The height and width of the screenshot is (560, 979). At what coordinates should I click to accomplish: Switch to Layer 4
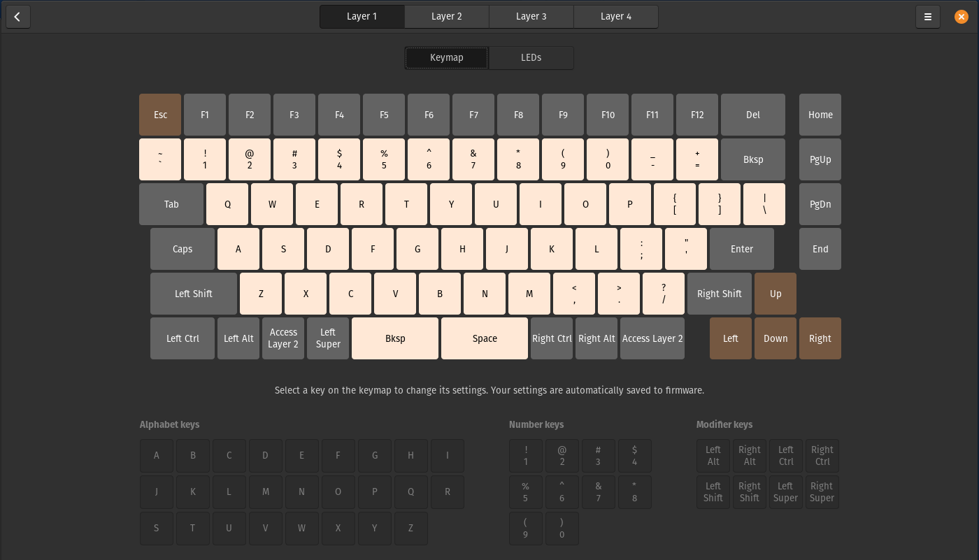615,16
